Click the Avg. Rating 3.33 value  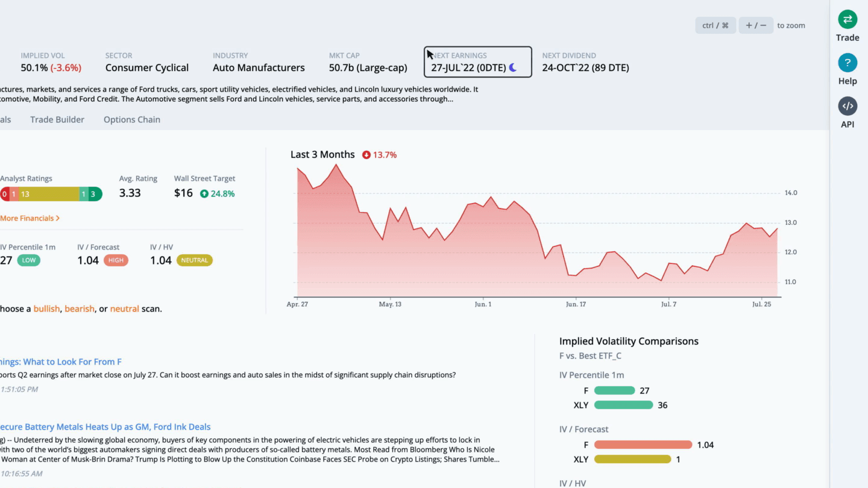(130, 193)
